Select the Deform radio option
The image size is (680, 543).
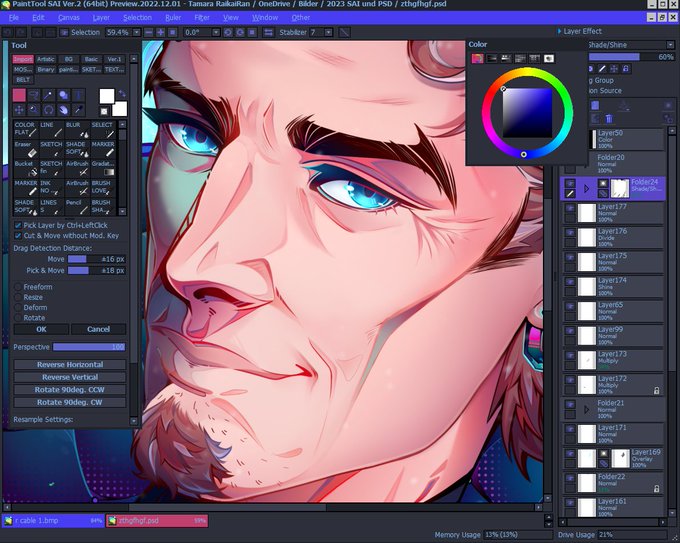18,307
